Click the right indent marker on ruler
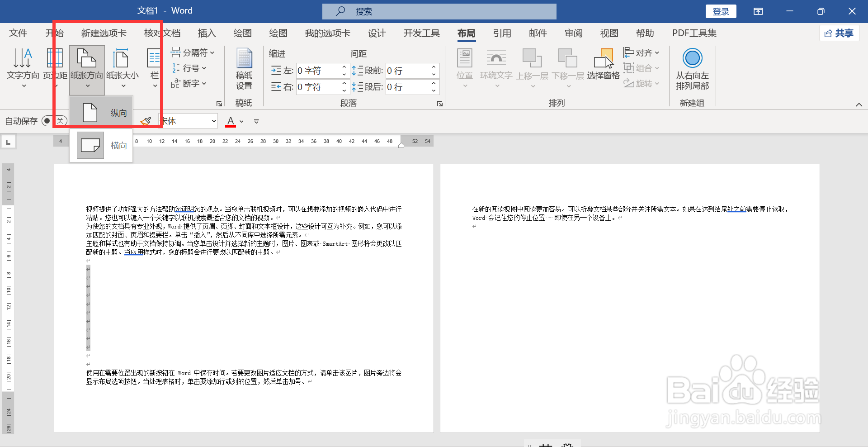Image resolution: width=868 pixels, height=447 pixels. [401, 145]
